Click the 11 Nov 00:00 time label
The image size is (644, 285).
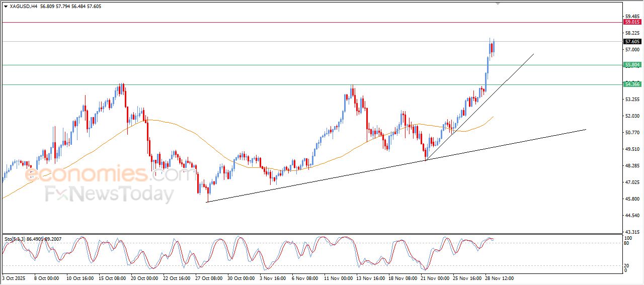pyautogui.click(x=339, y=277)
